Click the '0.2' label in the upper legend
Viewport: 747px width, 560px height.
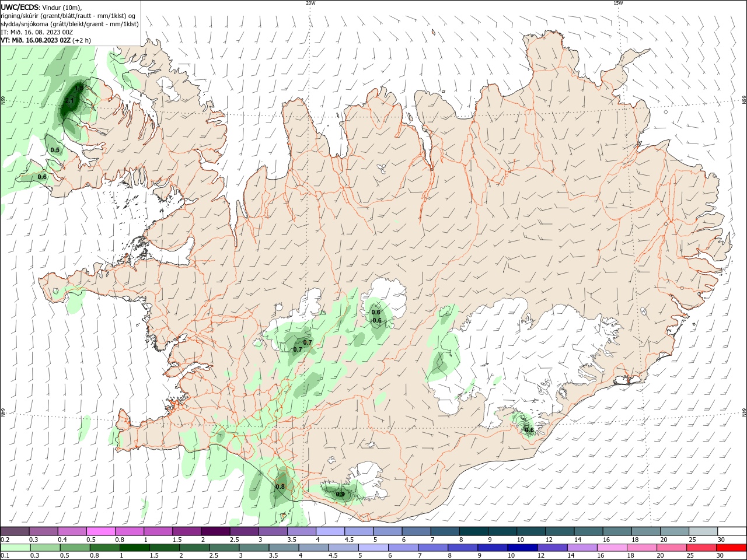click(x=5, y=540)
